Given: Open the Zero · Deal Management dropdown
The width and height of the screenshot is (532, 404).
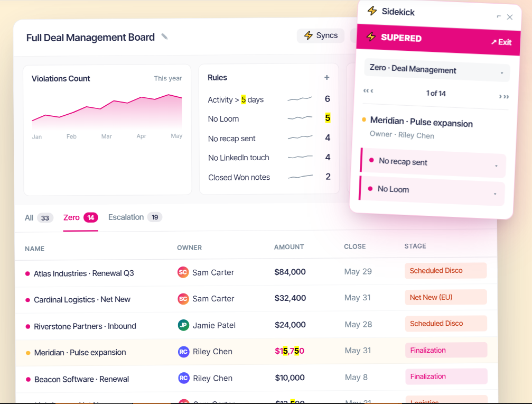Looking at the screenshot, I should coord(437,70).
